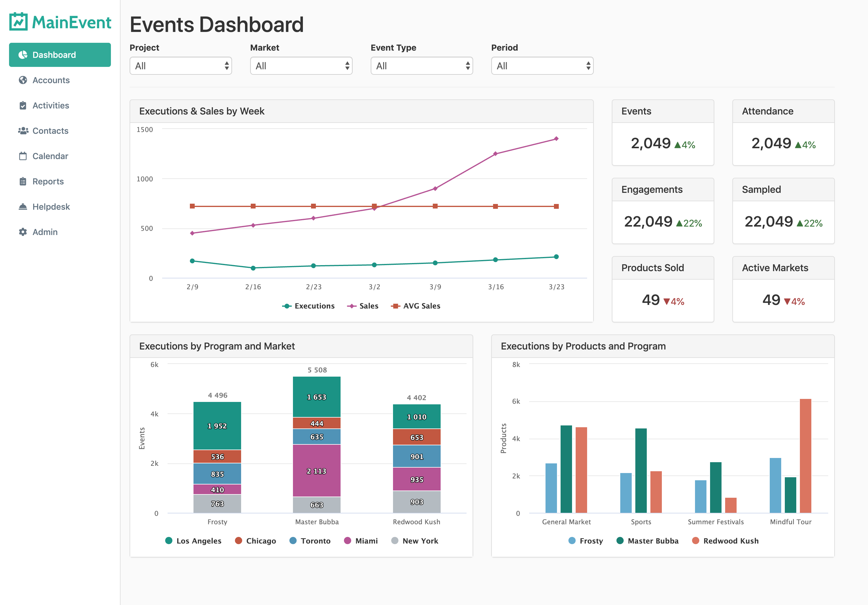Open the Project filter dropdown
868x605 pixels.
coord(180,65)
